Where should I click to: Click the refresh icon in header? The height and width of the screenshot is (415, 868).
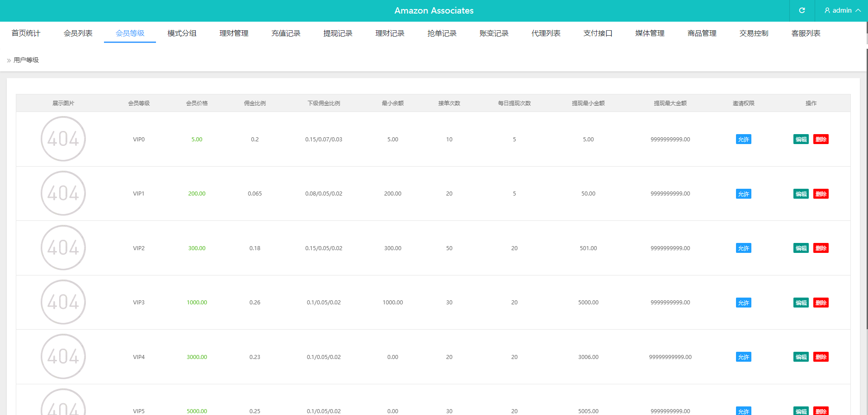coord(802,10)
